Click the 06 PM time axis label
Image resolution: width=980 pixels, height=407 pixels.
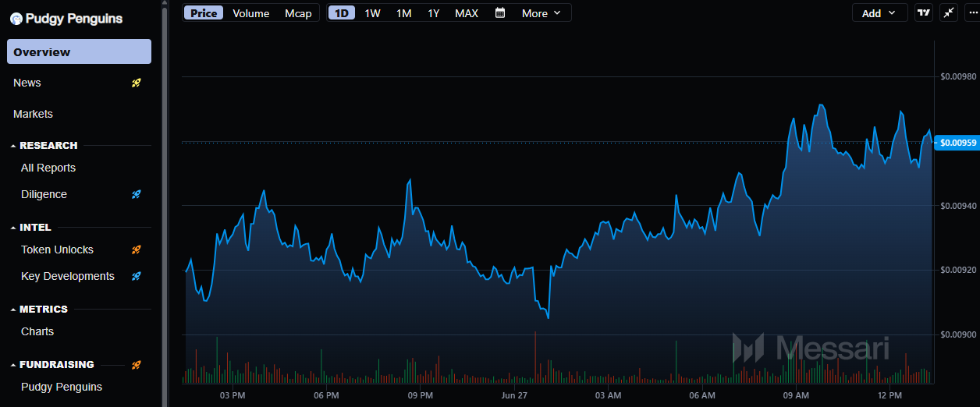[x=326, y=395]
